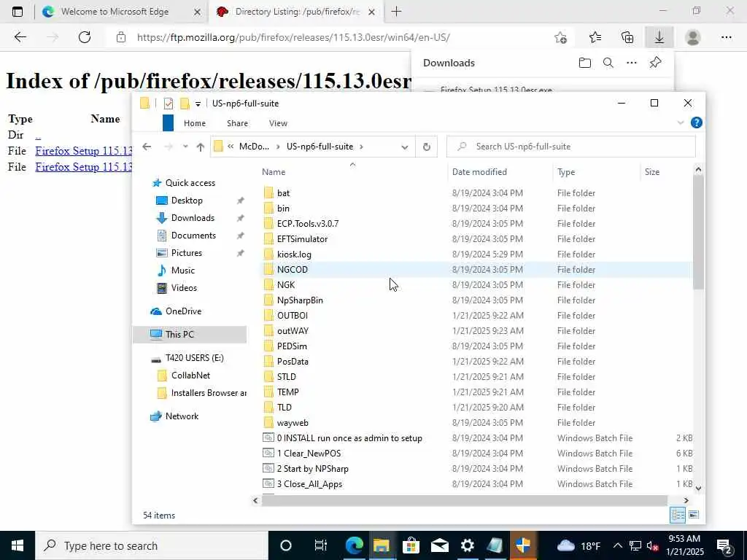Open Customize Quick Access Toolbar dropdown
The height and width of the screenshot is (560, 747).
(x=198, y=104)
